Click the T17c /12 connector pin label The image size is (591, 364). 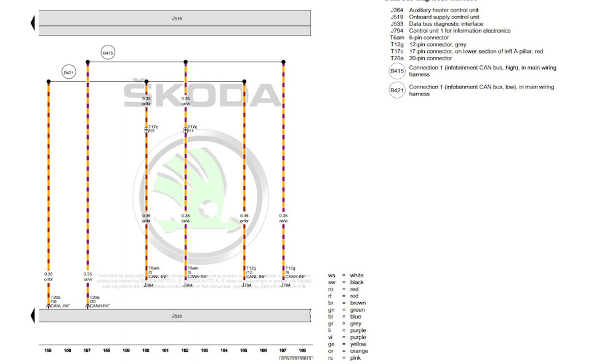153,129
